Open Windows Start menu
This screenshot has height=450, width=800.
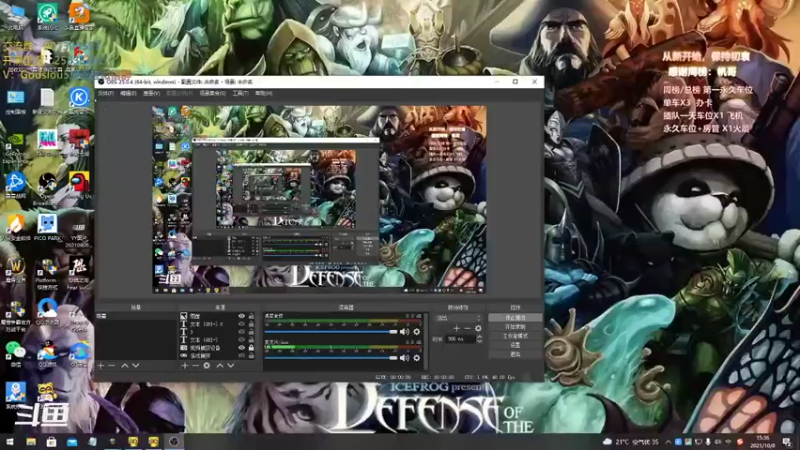(10, 442)
